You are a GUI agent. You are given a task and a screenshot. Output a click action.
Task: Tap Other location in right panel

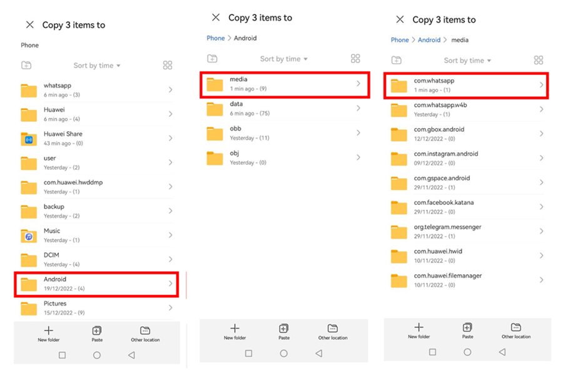(x=516, y=331)
